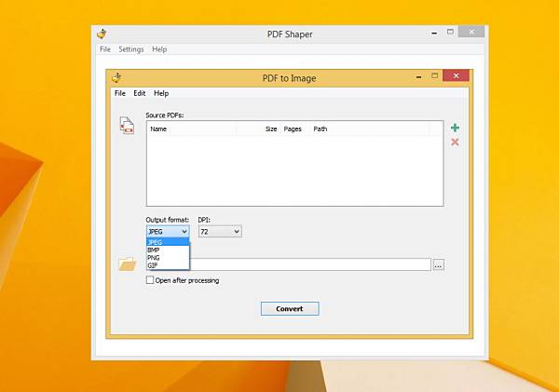Collapse the Output format combo box
Image resolution: width=559 pixels, height=392 pixels.
pos(168,232)
